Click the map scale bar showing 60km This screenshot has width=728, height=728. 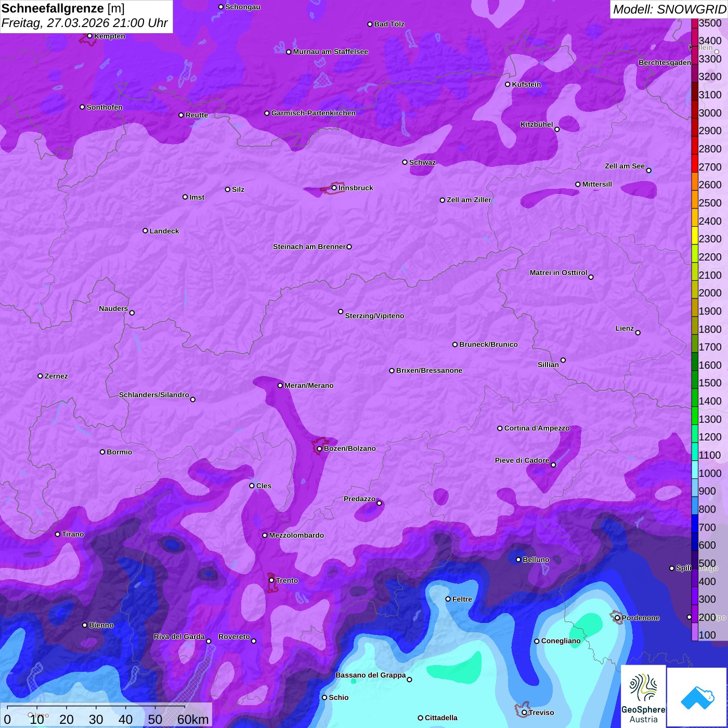(x=106, y=716)
